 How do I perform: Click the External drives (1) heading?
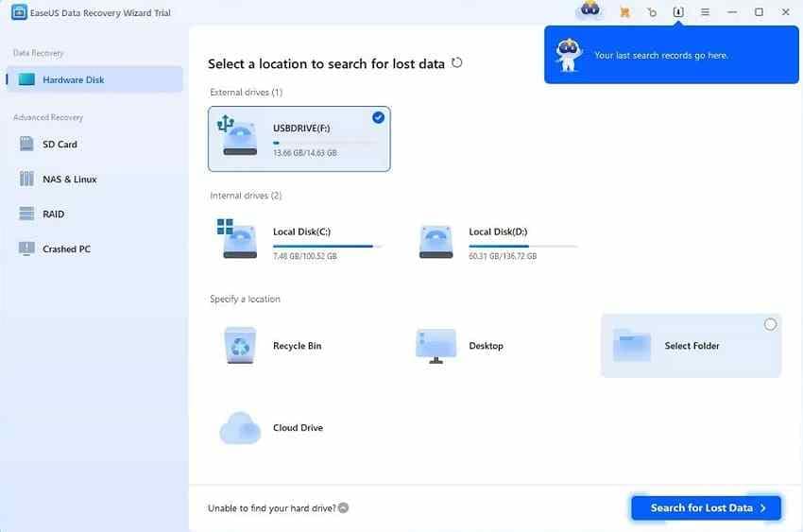tap(246, 93)
